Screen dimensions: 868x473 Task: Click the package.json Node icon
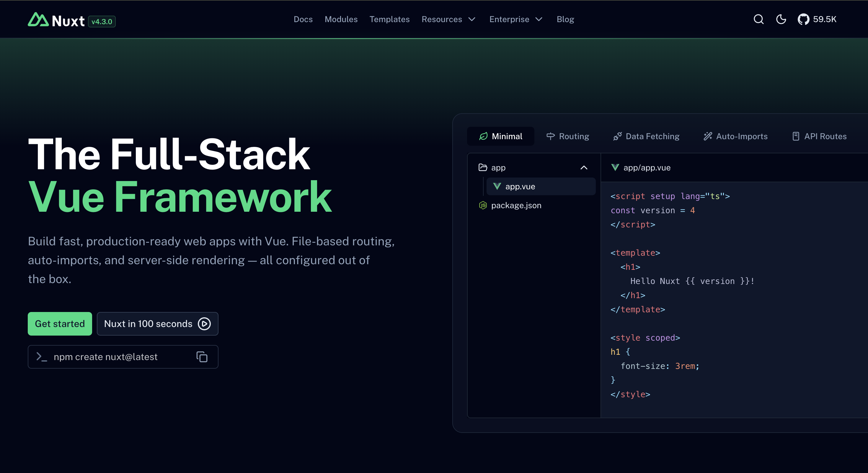483,205
